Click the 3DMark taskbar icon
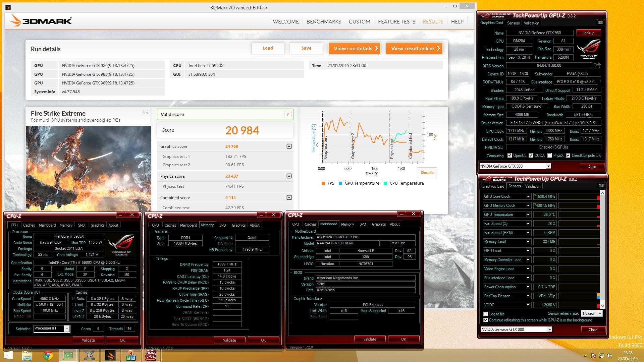The image size is (644, 362). point(110,356)
